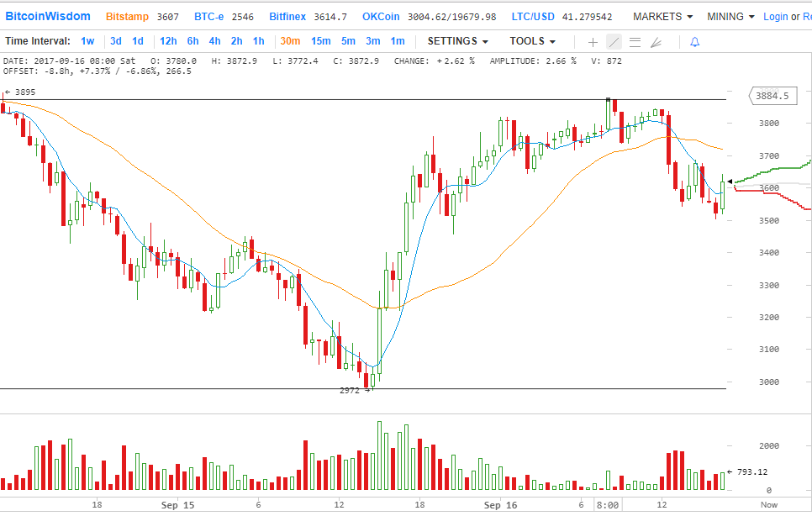Viewport: 812px width, 516px height.
Task: Switch time interval to 15m
Action: [x=320, y=41]
